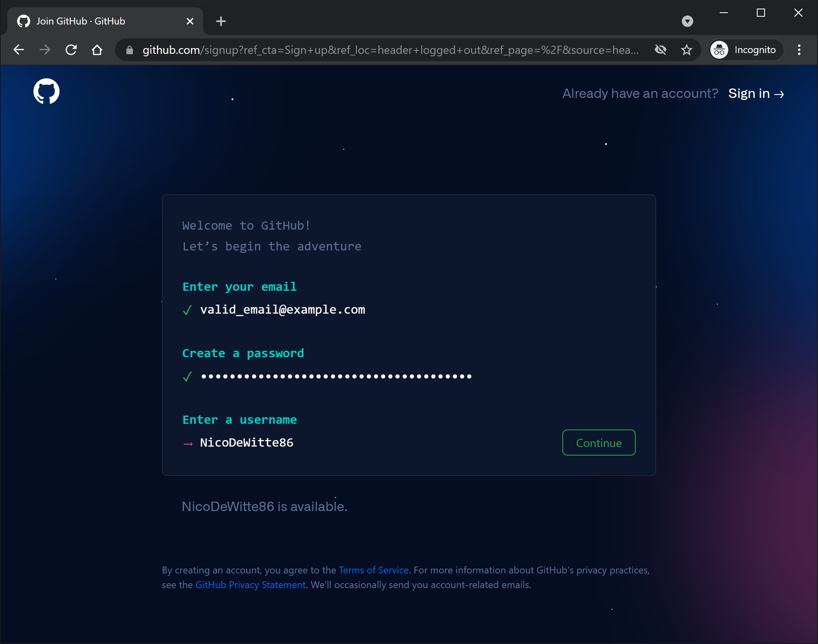This screenshot has height=644, width=818.
Task: Go back to the previous page
Action: [x=19, y=50]
